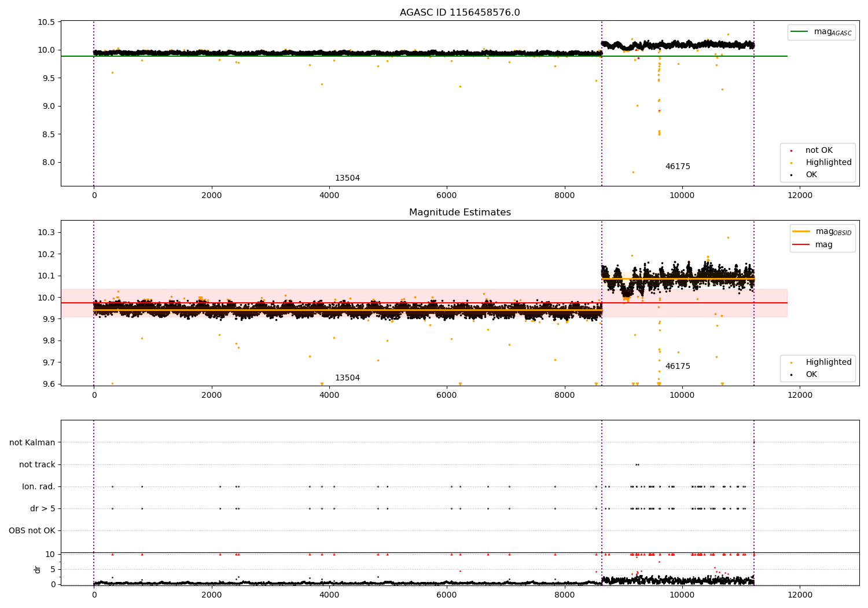868x608 pixels.
Task: Click the '8.0' y-axis tick label
Action: 48,162
